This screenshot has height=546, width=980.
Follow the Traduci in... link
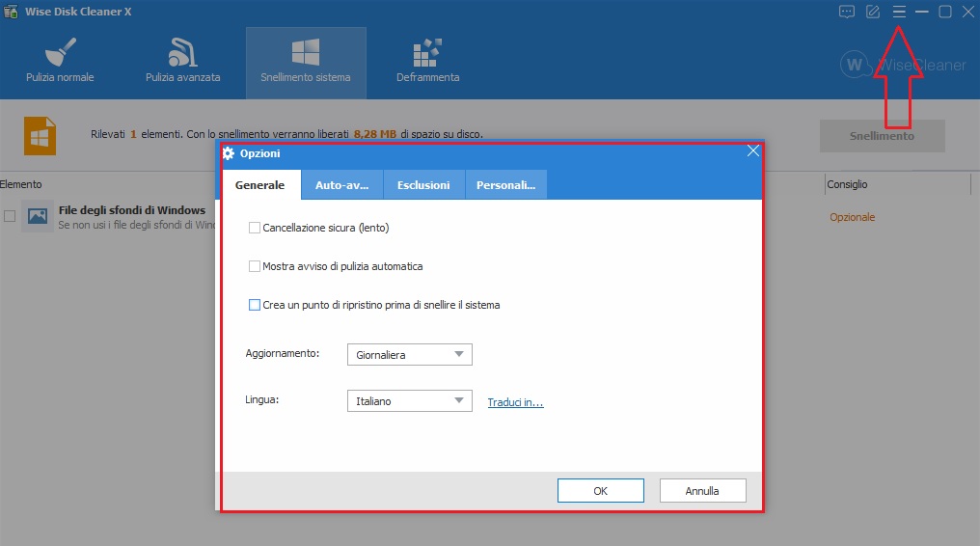pyautogui.click(x=516, y=402)
